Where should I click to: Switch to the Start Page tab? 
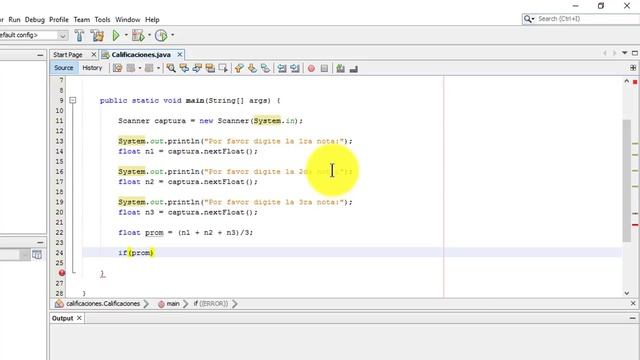(x=68, y=55)
